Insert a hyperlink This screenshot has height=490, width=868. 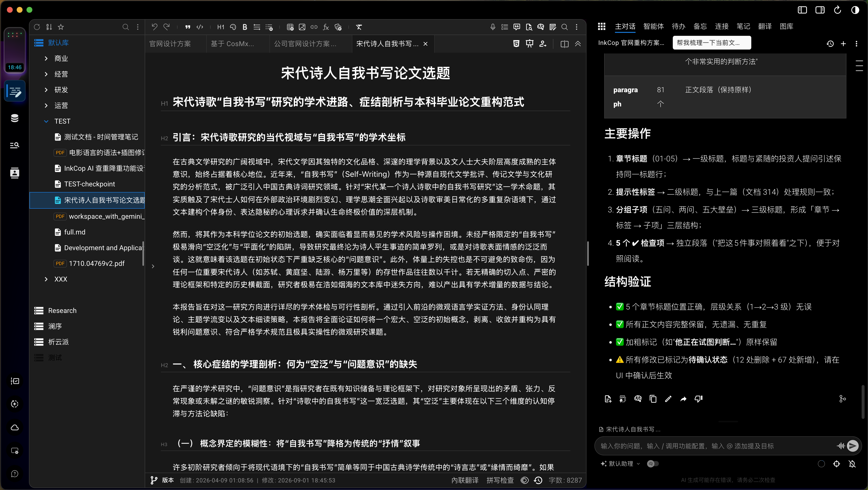click(314, 27)
